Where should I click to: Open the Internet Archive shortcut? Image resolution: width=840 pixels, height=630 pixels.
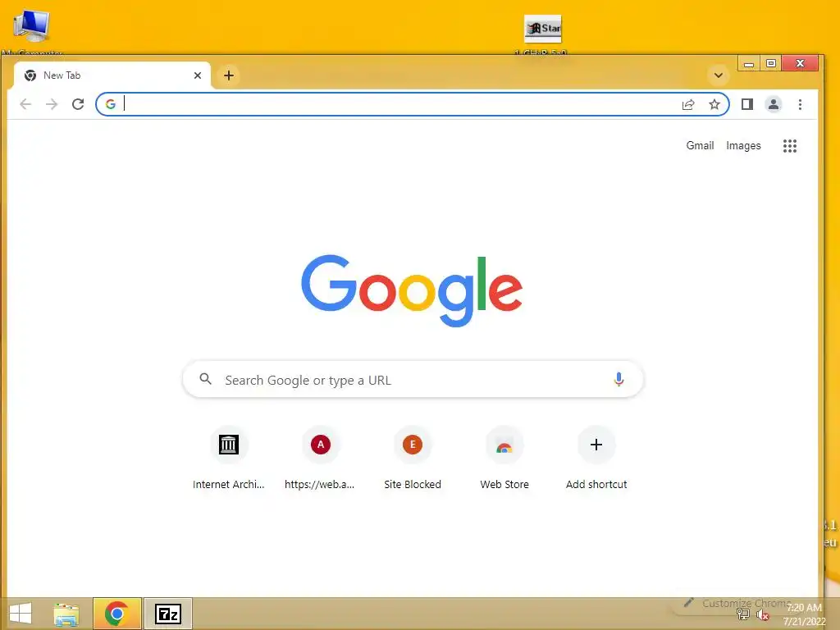coord(229,458)
